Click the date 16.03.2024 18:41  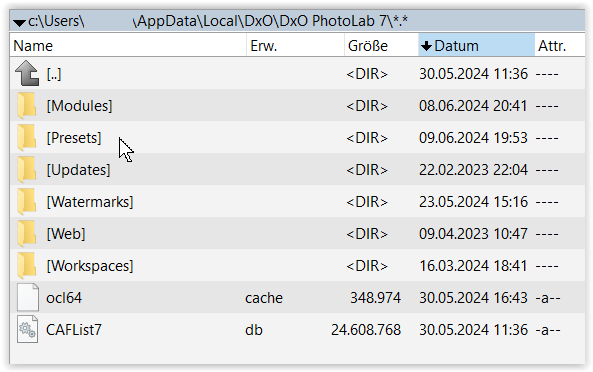pyautogui.click(x=473, y=266)
